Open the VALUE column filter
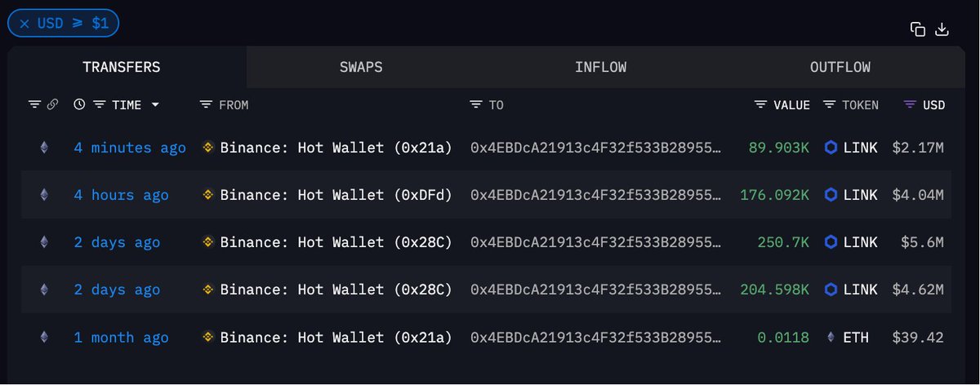This screenshot has width=980, height=385. 760,104
